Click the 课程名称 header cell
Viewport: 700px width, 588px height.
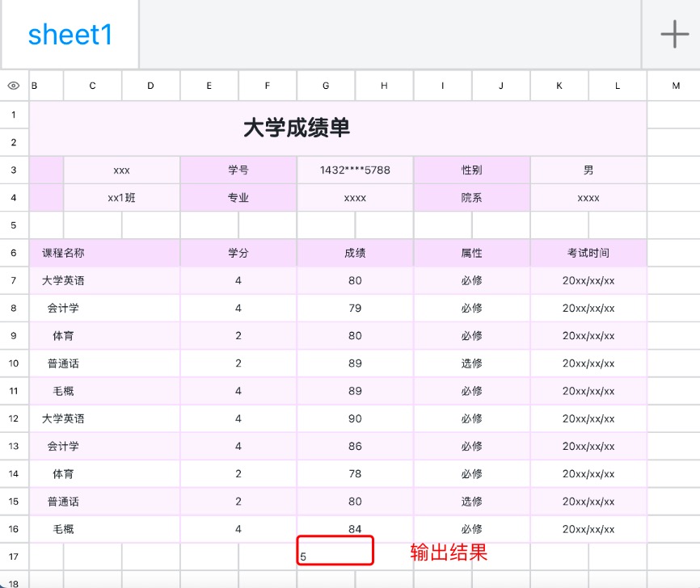(x=104, y=253)
